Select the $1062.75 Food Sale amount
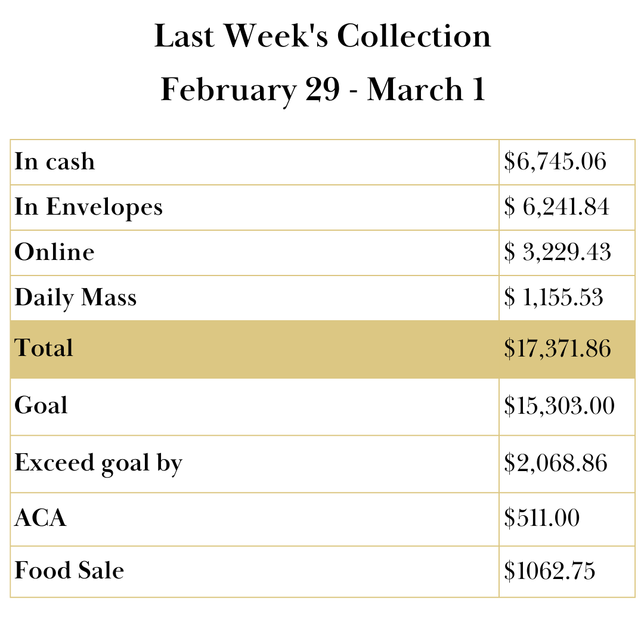The height and width of the screenshot is (644, 644). pyautogui.click(x=550, y=571)
